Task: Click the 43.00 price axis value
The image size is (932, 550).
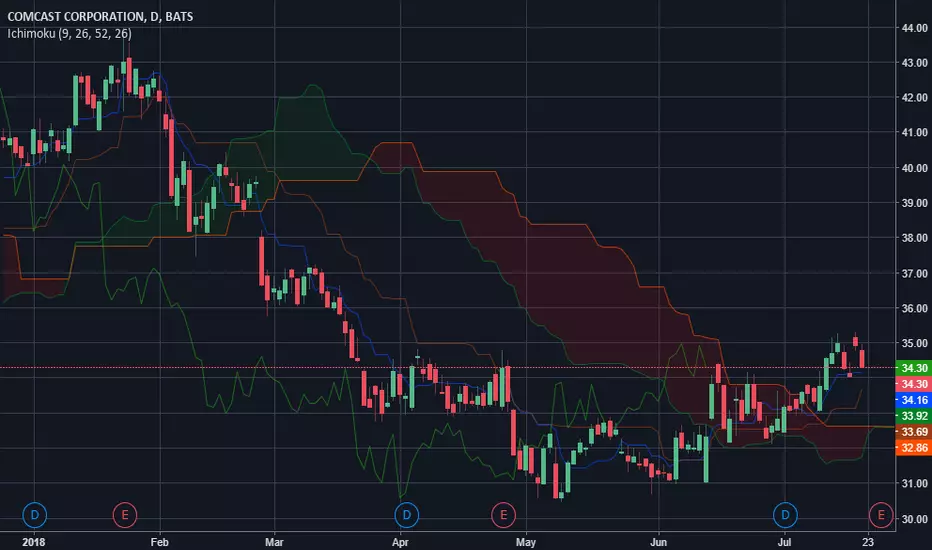Action: point(914,62)
